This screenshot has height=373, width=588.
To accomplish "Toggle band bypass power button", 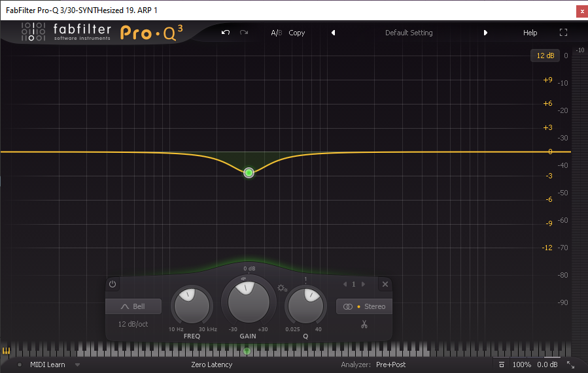I will point(112,284).
